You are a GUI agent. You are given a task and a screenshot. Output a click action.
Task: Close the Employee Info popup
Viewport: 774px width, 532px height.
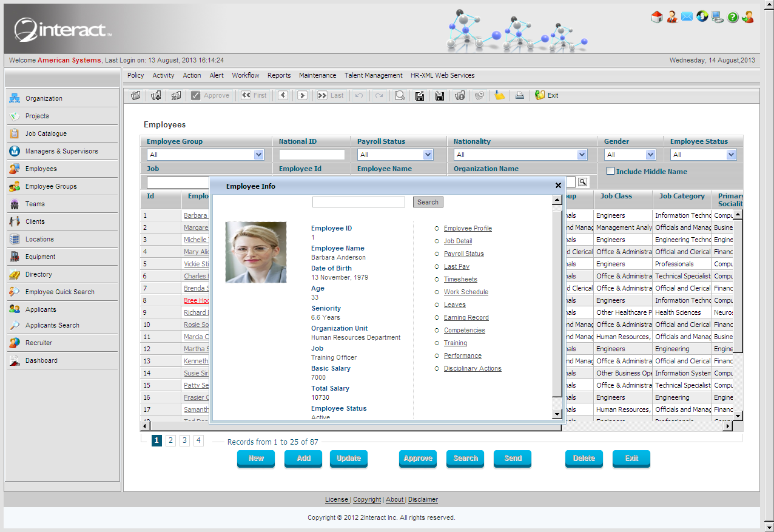click(558, 186)
